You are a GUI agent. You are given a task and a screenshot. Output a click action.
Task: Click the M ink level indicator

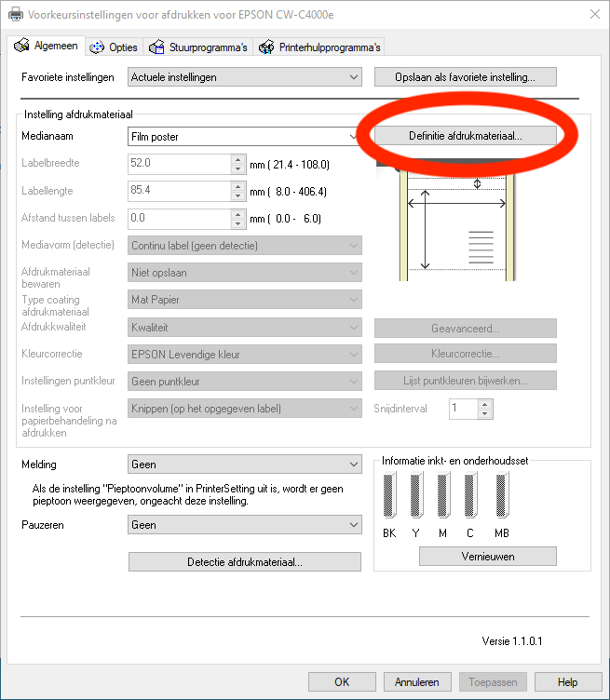[443, 495]
